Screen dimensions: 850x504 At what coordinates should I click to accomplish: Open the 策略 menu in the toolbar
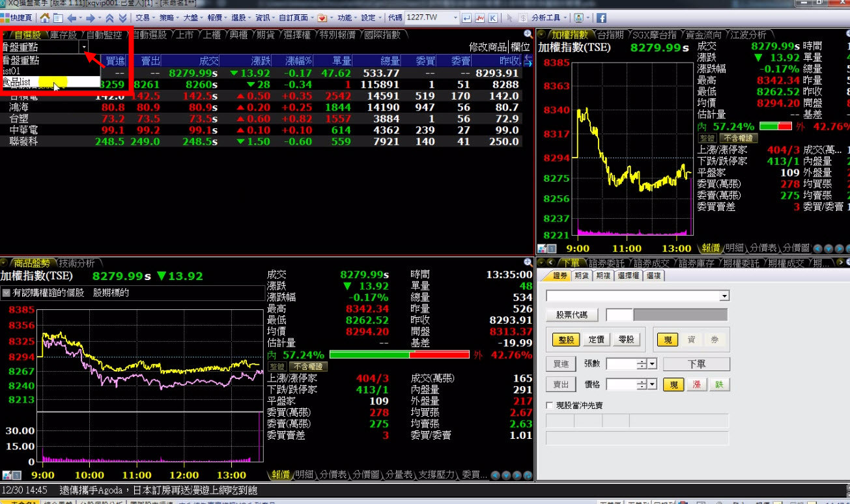[x=166, y=18]
